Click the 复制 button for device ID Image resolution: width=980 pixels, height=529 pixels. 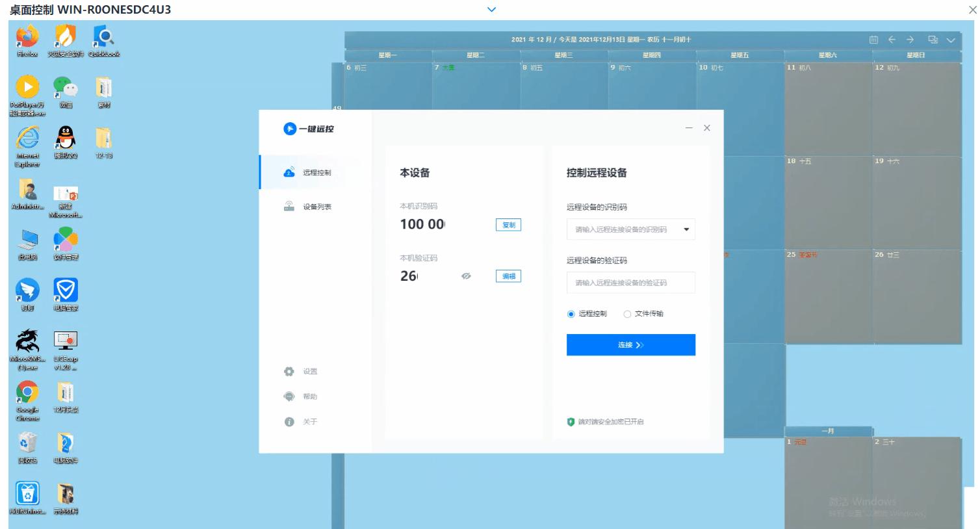pos(508,225)
